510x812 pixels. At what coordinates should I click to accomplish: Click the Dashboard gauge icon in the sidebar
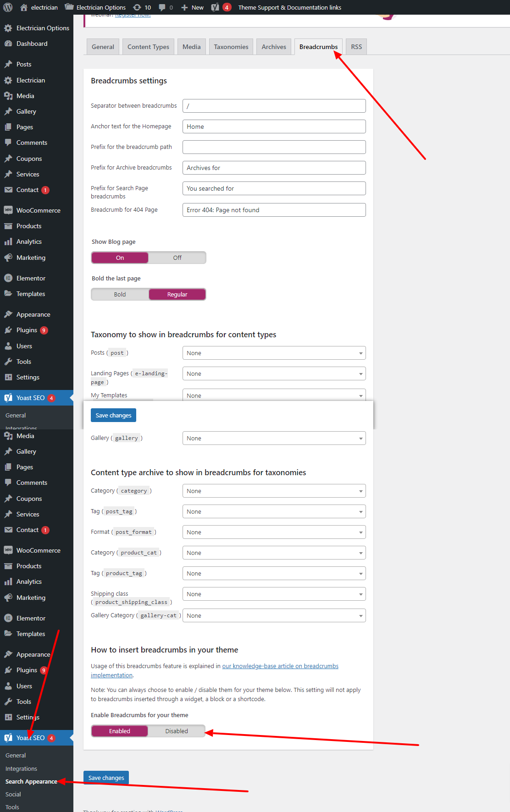8,44
